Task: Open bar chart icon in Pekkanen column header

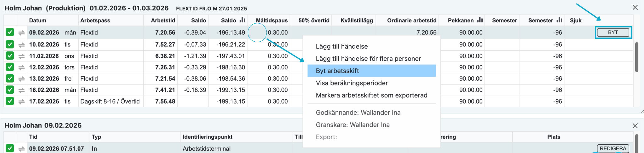Action: (480, 20)
